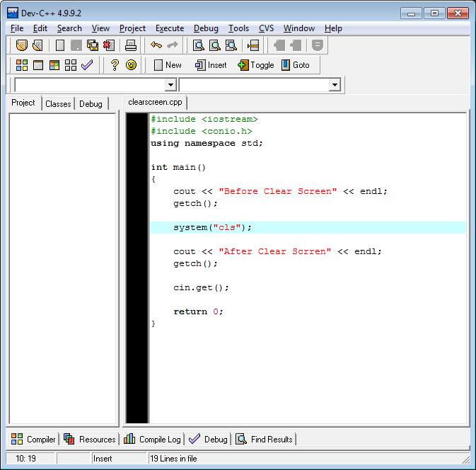Click the Goto Line icon
The height and width of the screenshot is (470, 476).
(253, 45)
